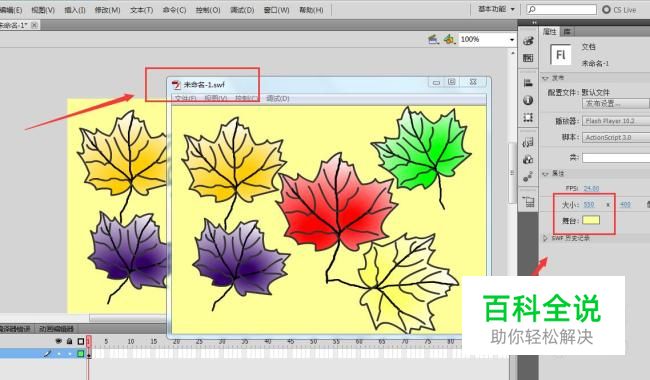This screenshot has height=380, width=650.
Task: Toggle show/hide all layers eye icon
Action: [58, 341]
